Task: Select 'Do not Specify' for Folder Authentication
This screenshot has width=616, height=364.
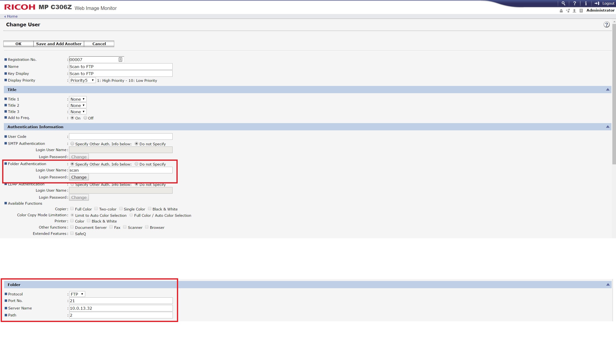Action: [x=137, y=164]
